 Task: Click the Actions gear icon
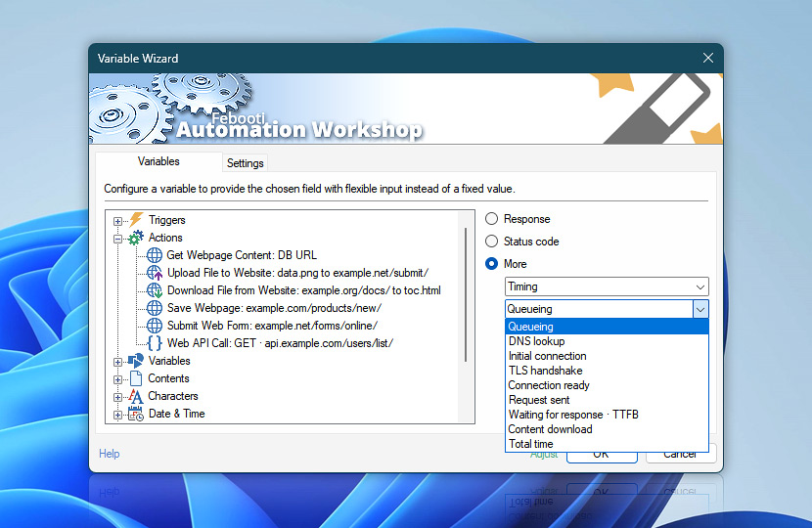[x=136, y=238]
